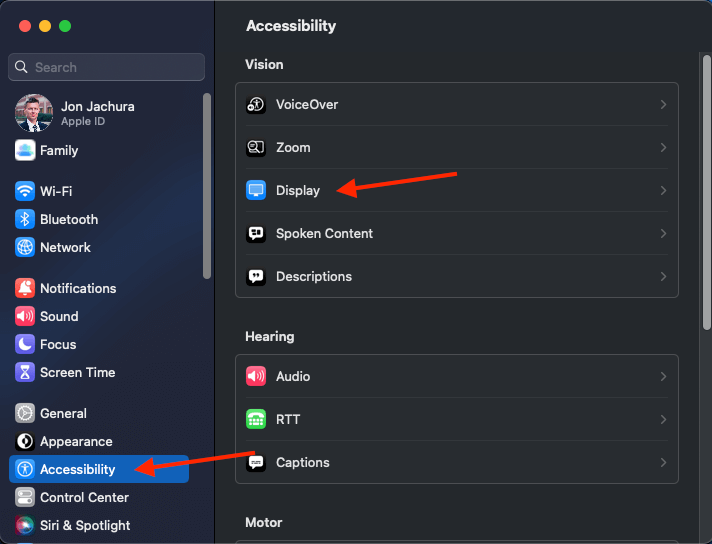The height and width of the screenshot is (544, 712).
Task: Click the Captions icon
Action: pyautogui.click(x=256, y=463)
